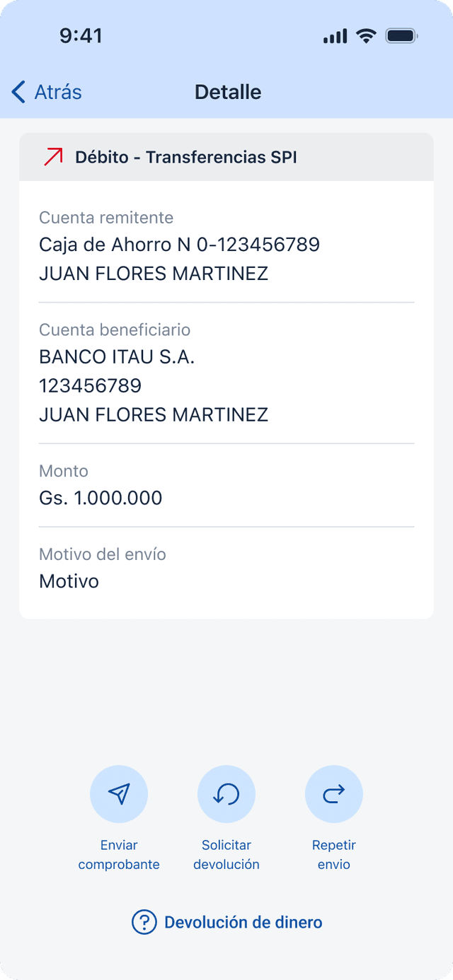Tap the circular arrow refund icon
The width and height of the screenshot is (453, 980).
(226, 794)
